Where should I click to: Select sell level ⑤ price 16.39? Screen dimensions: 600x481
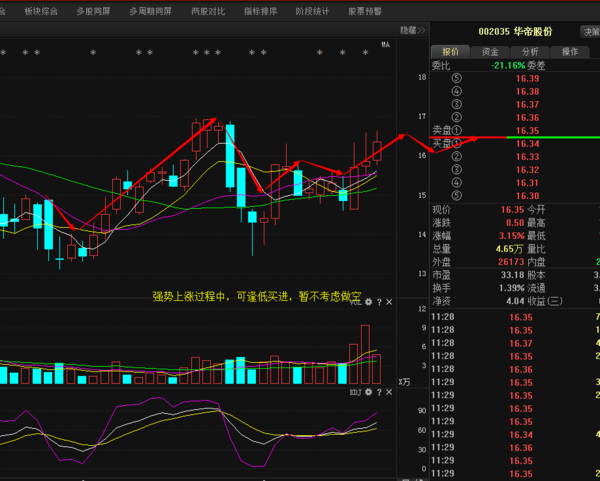(x=527, y=78)
